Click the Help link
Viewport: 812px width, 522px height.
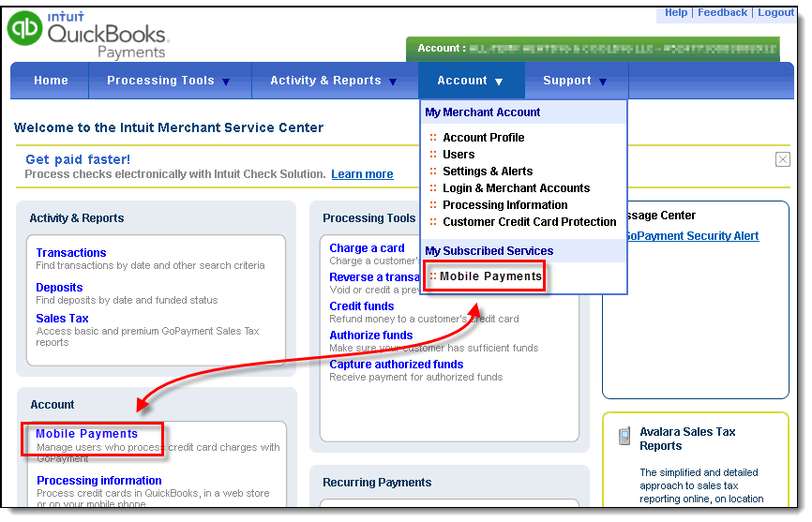(x=676, y=12)
